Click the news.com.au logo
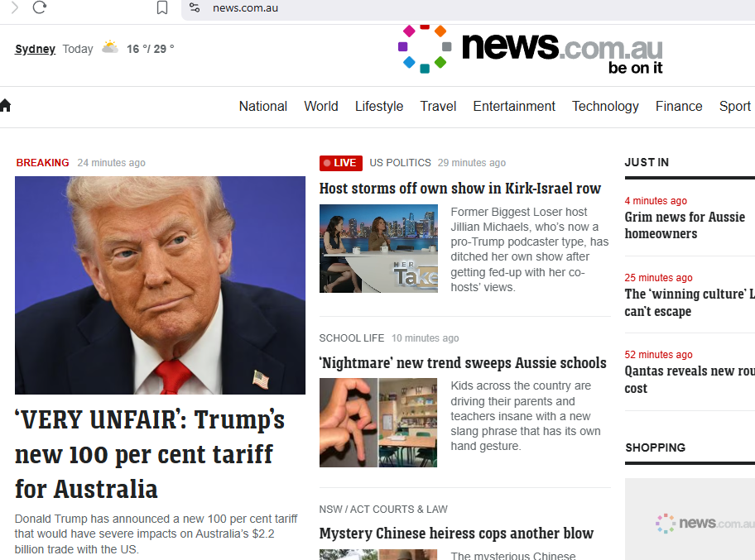This screenshot has width=755, height=560. [x=530, y=50]
